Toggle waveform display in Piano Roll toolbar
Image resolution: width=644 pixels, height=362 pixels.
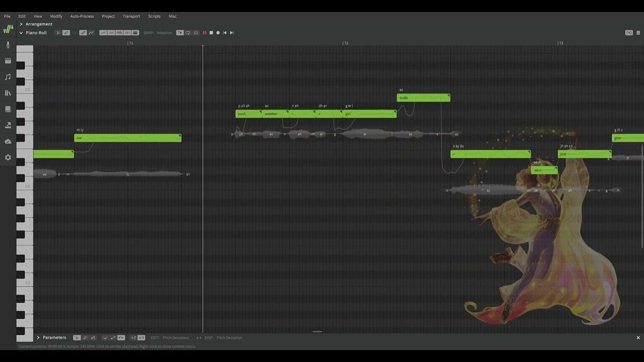[119, 33]
